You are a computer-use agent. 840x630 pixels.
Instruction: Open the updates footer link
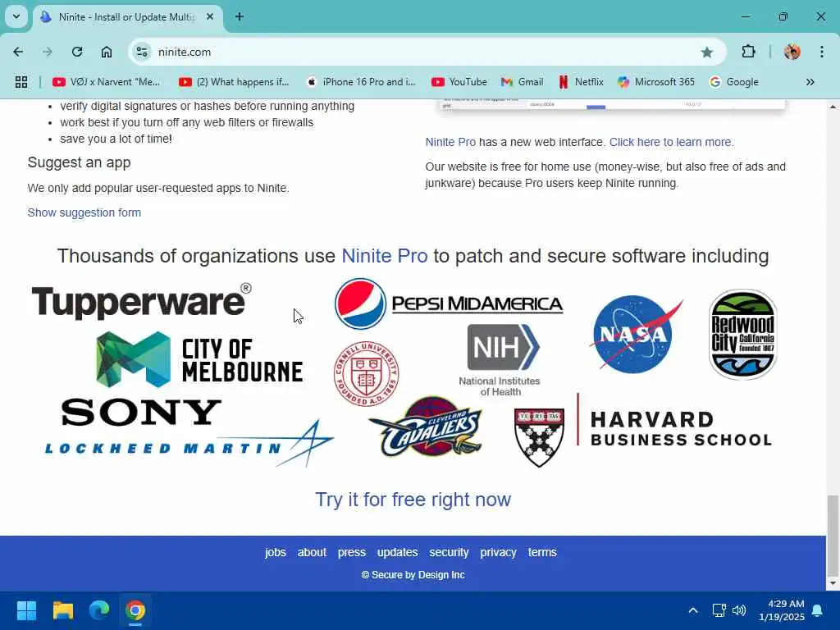click(x=398, y=552)
